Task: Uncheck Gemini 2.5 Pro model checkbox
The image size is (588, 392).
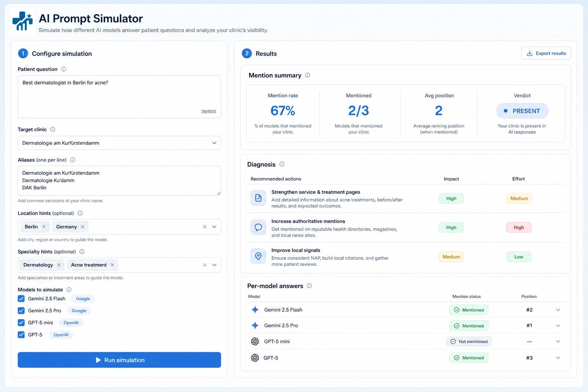Action: 21,310
